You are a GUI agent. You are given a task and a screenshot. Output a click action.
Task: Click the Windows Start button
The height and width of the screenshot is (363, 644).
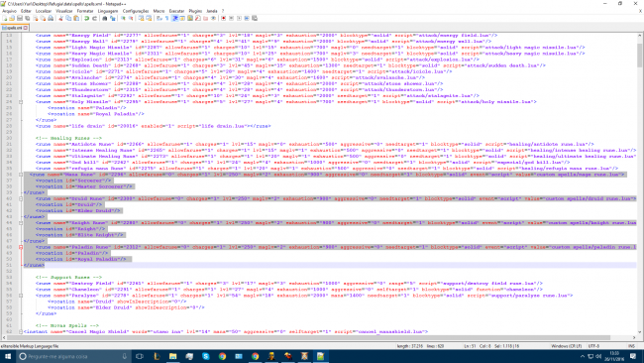click(7, 356)
